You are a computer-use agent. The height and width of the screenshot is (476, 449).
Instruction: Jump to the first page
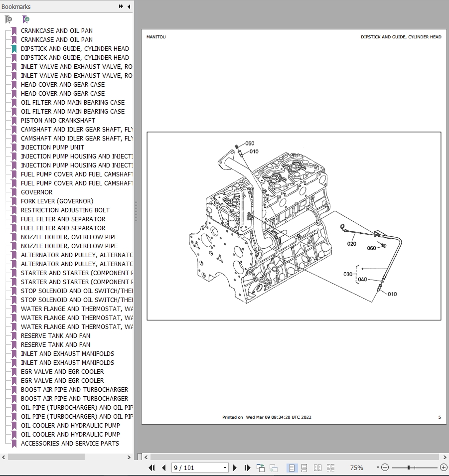point(151,468)
